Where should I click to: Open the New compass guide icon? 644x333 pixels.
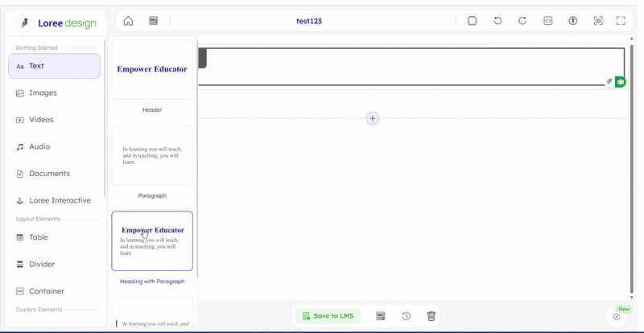[x=617, y=317]
